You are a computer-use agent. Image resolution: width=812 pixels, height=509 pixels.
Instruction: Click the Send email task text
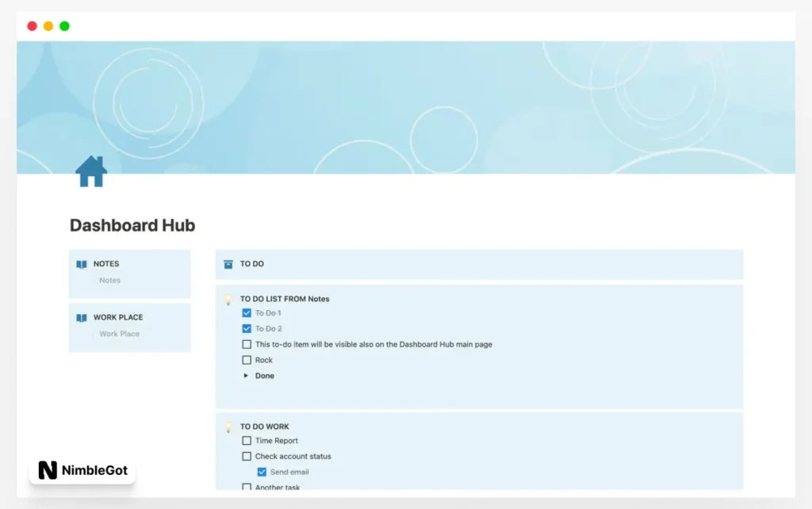click(289, 472)
